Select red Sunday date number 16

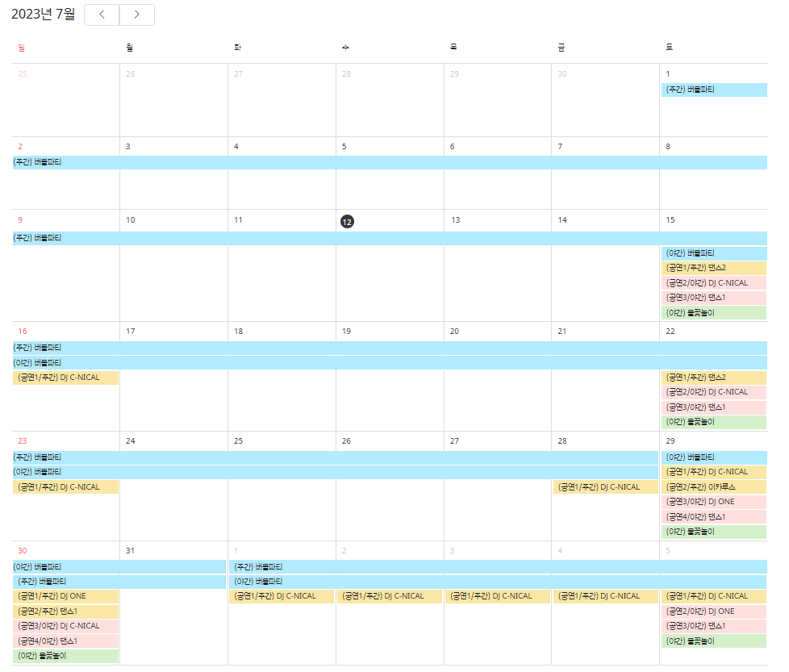[22, 332]
